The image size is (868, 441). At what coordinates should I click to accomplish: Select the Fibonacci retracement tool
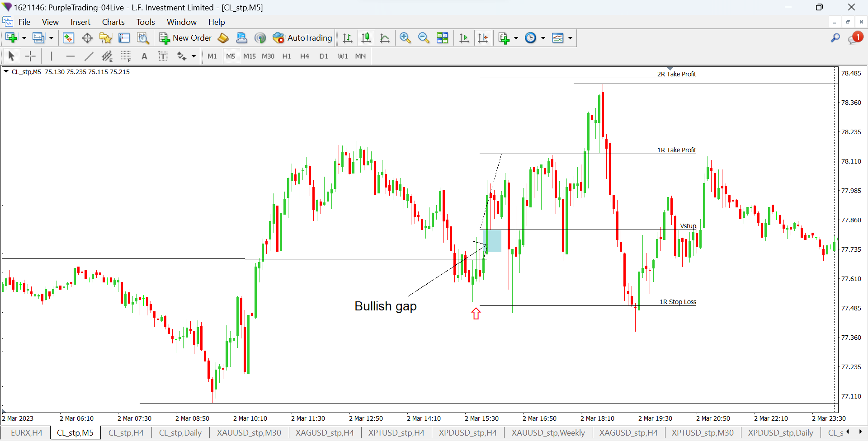pos(126,56)
